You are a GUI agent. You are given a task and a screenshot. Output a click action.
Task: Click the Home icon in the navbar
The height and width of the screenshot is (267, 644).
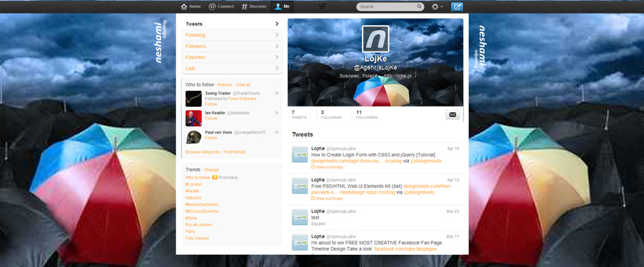click(184, 6)
